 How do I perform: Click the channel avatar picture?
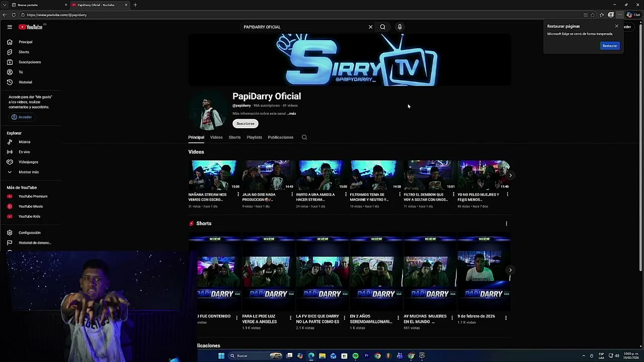coord(209,112)
